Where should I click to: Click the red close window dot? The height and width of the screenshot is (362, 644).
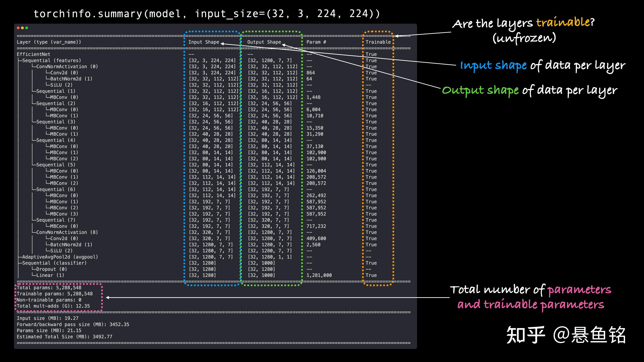pyautogui.click(x=18, y=28)
